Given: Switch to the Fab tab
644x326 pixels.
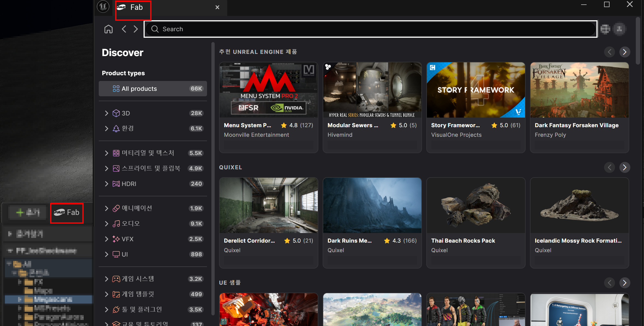Looking at the screenshot, I should click(133, 7).
